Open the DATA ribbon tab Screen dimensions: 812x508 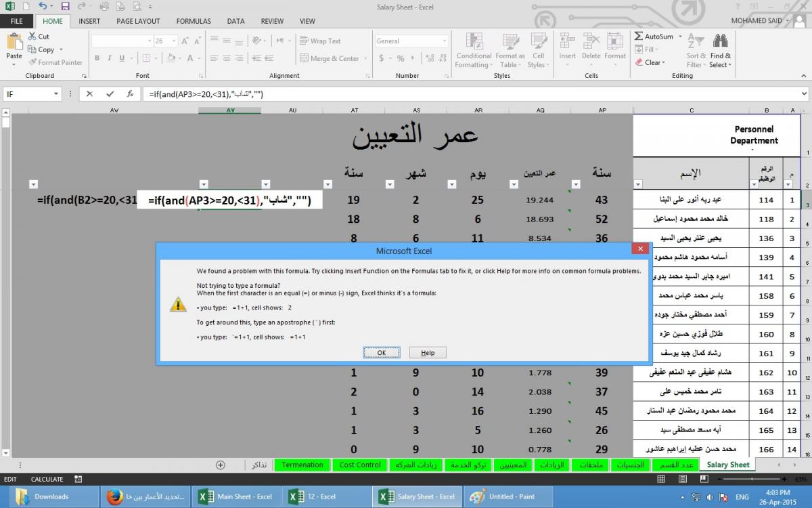click(235, 21)
